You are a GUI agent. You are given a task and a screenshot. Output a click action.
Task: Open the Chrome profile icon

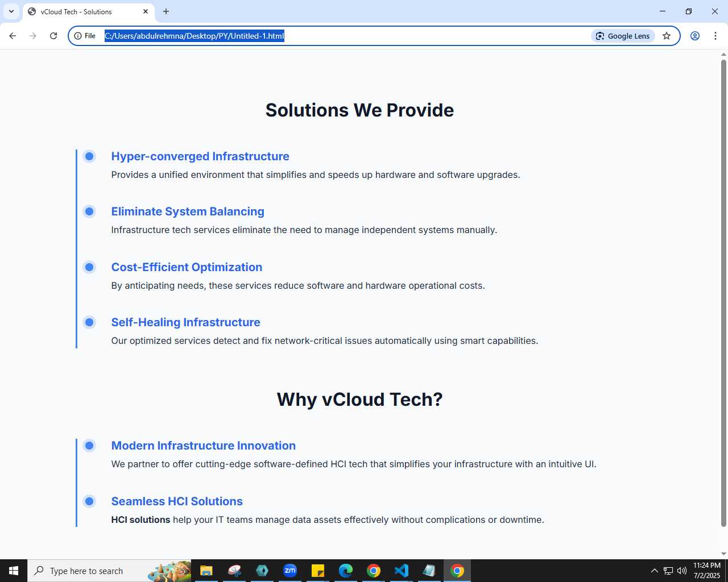[695, 36]
